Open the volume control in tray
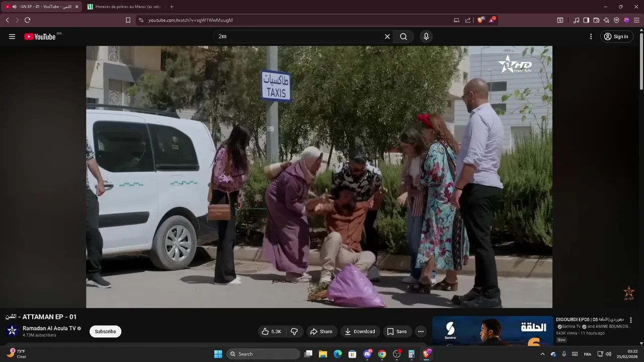Viewport: 644px width, 362px height. click(x=609, y=354)
